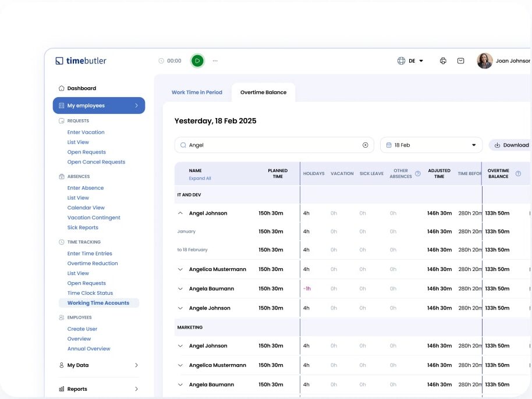
Task: Open the 18 Feb date dropdown
Action: coord(431,145)
